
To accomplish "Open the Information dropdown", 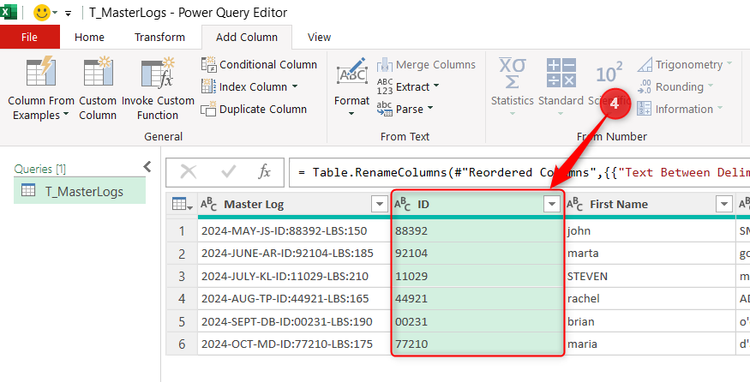I will [x=680, y=109].
